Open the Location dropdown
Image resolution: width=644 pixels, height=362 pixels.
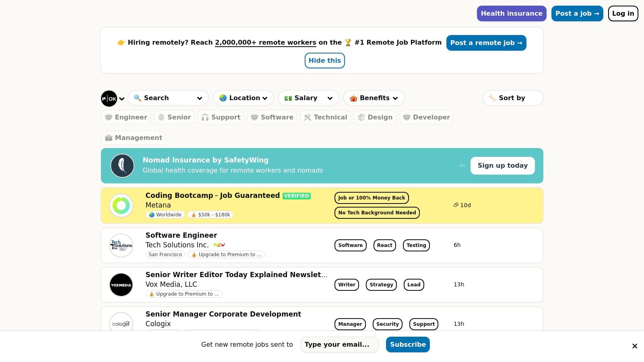point(244,98)
